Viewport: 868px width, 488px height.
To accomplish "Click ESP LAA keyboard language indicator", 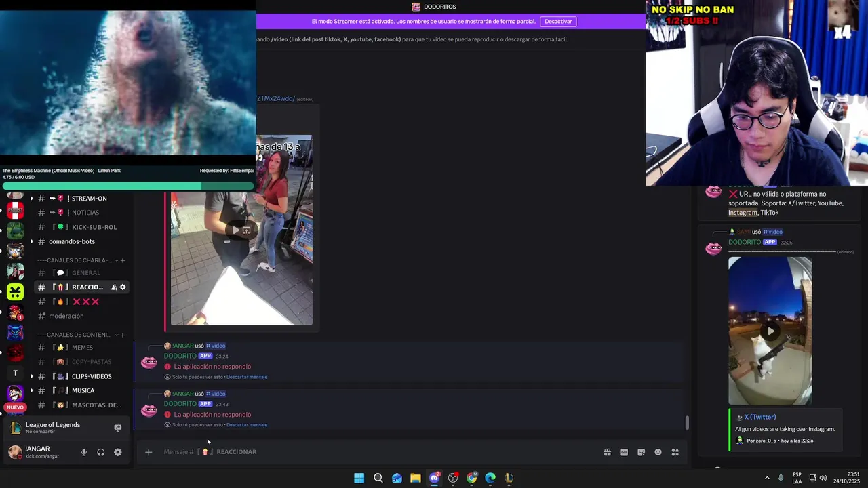I will point(797,478).
